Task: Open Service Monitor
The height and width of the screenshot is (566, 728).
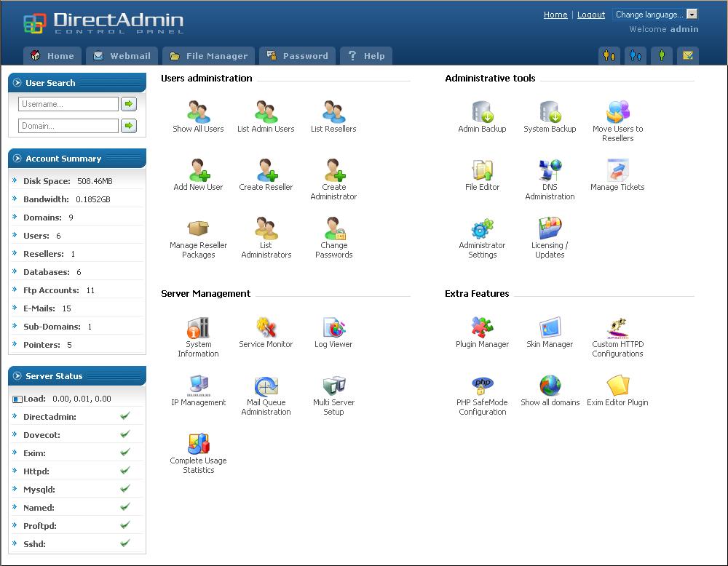Action: pos(266,328)
